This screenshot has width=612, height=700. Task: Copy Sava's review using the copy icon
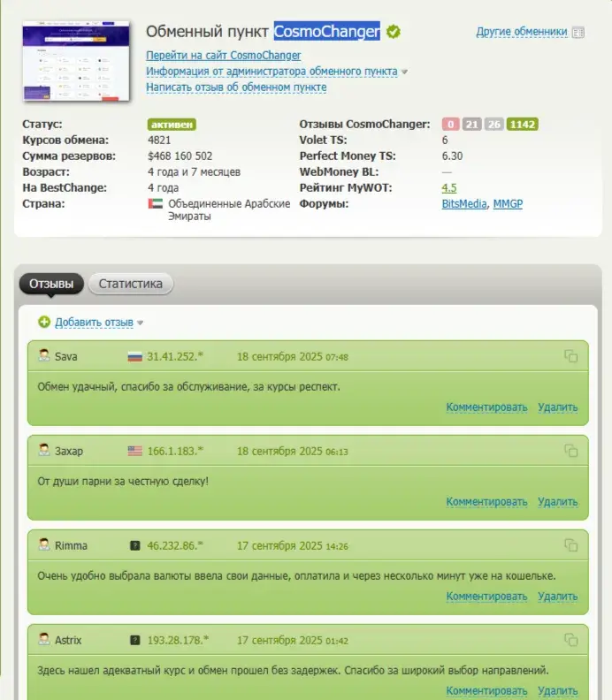click(x=571, y=356)
